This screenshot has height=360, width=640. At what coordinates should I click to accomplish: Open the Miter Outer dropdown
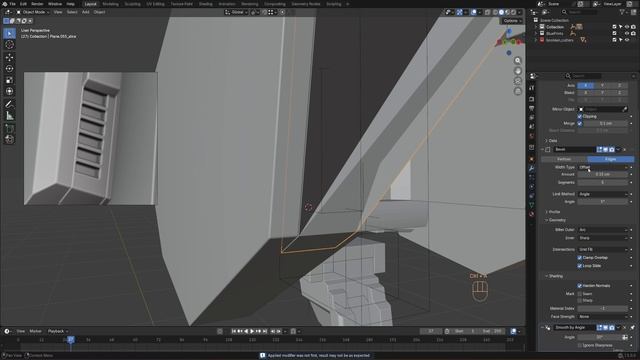click(x=602, y=230)
